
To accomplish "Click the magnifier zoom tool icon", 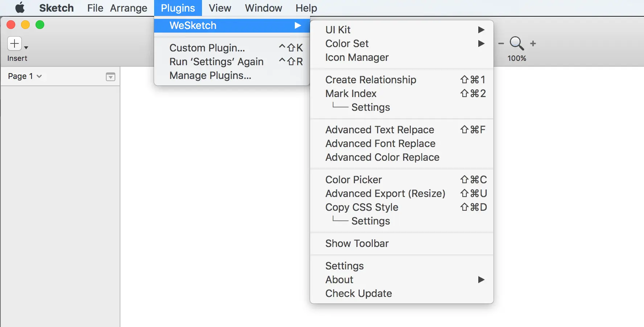I will click(x=516, y=43).
